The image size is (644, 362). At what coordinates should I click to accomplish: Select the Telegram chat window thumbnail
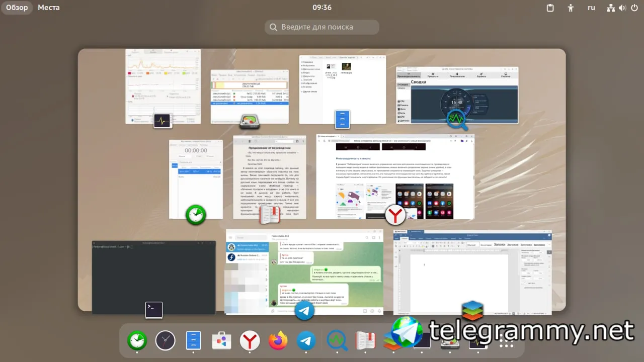pos(305,271)
